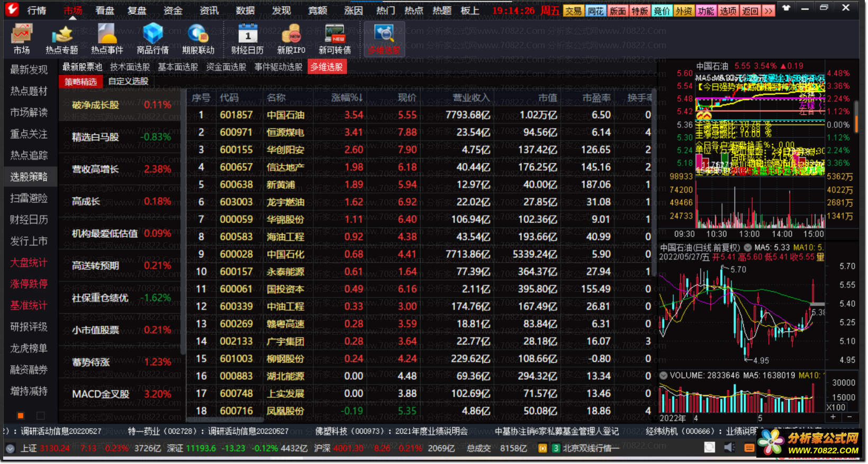Click the orange square icon below sidebar

click(x=21, y=416)
